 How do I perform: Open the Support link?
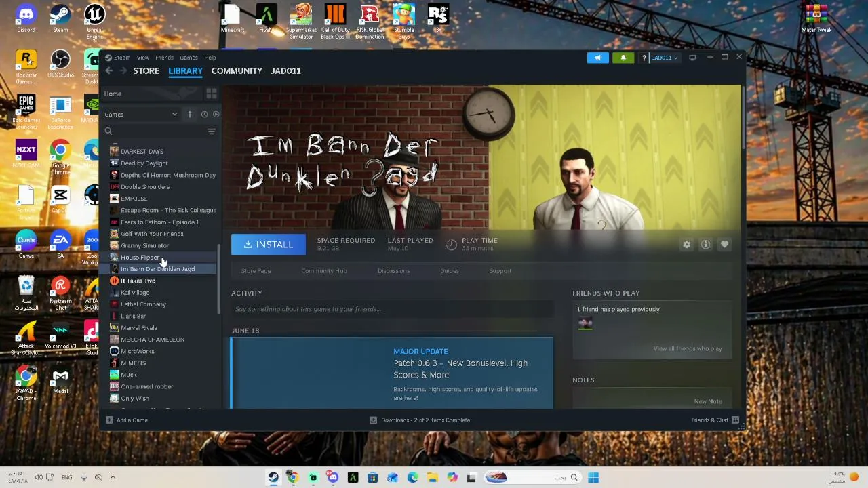click(x=500, y=271)
